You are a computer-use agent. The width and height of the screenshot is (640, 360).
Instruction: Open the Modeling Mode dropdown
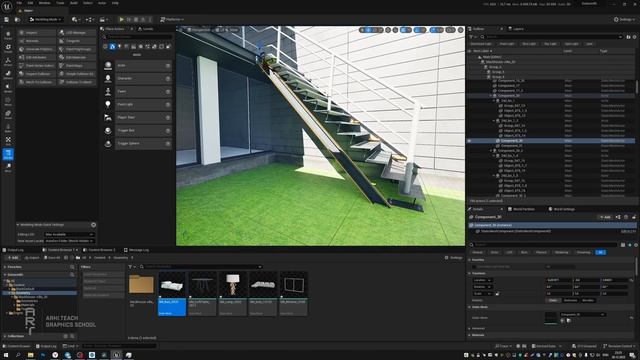pos(45,19)
